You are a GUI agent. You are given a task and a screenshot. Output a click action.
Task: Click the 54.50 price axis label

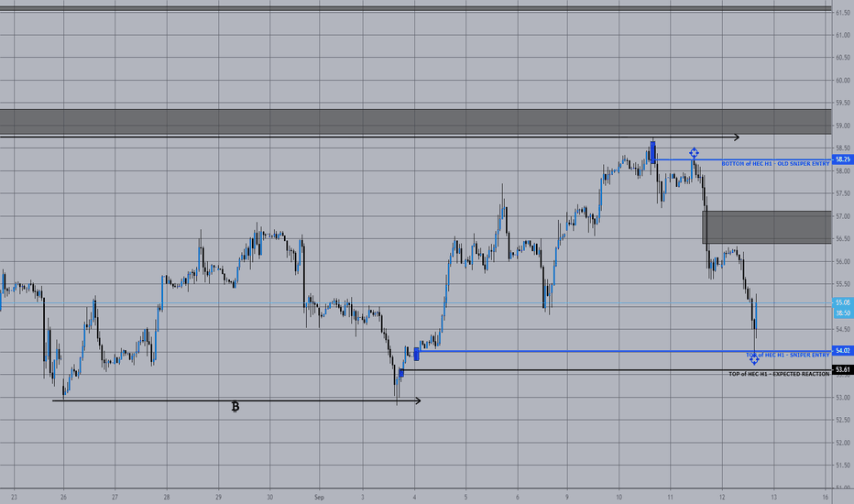(x=843, y=329)
